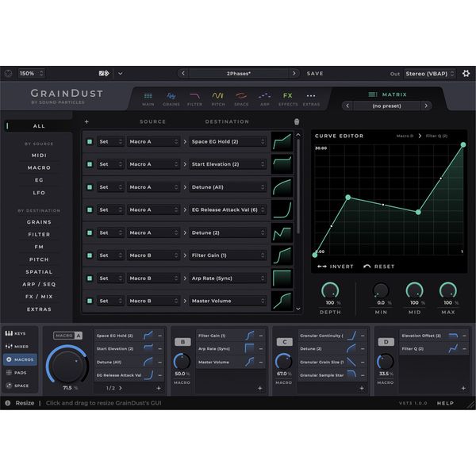Image resolution: width=476 pixels, height=476 pixels.
Task: Click the DEPTH knob
Action: 330,290
